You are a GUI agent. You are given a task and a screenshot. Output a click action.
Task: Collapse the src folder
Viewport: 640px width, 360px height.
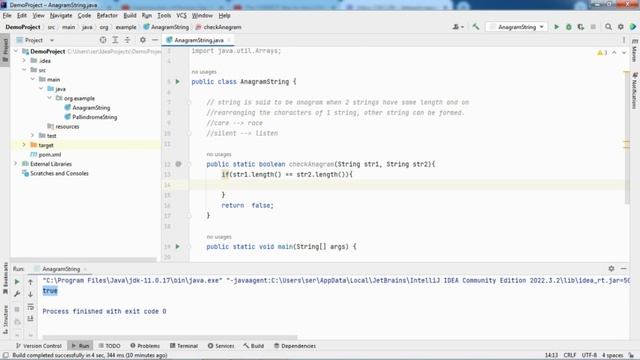(x=24, y=70)
